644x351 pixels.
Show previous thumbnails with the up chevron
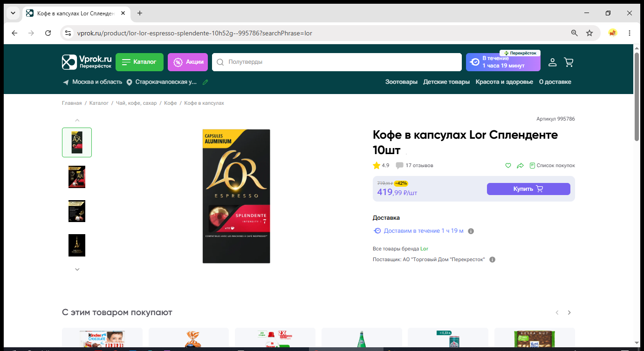click(77, 120)
